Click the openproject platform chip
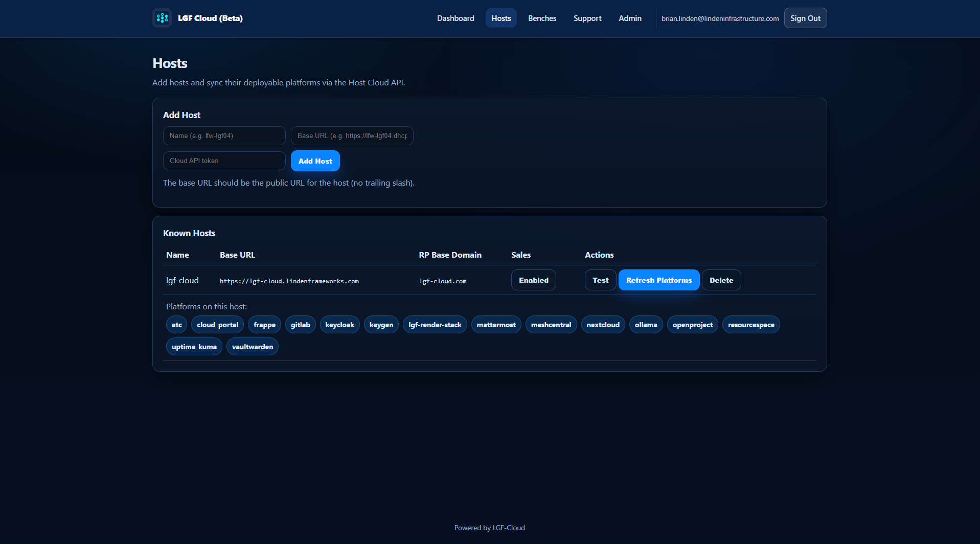980x544 pixels. point(692,325)
